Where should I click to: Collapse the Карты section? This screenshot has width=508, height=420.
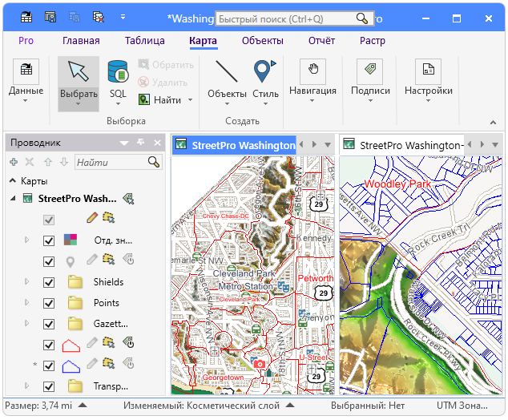pyautogui.click(x=13, y=180)
